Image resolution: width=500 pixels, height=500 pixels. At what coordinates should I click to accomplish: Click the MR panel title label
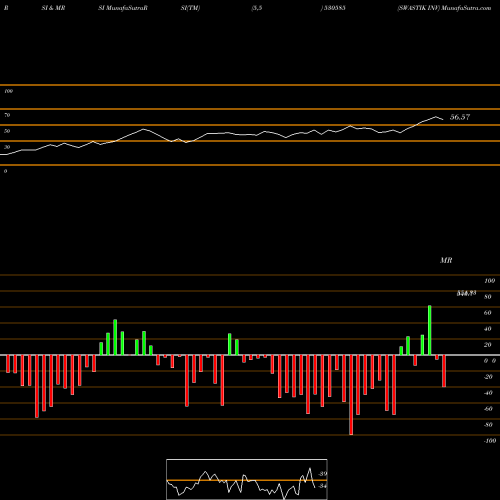pos(446,260)
